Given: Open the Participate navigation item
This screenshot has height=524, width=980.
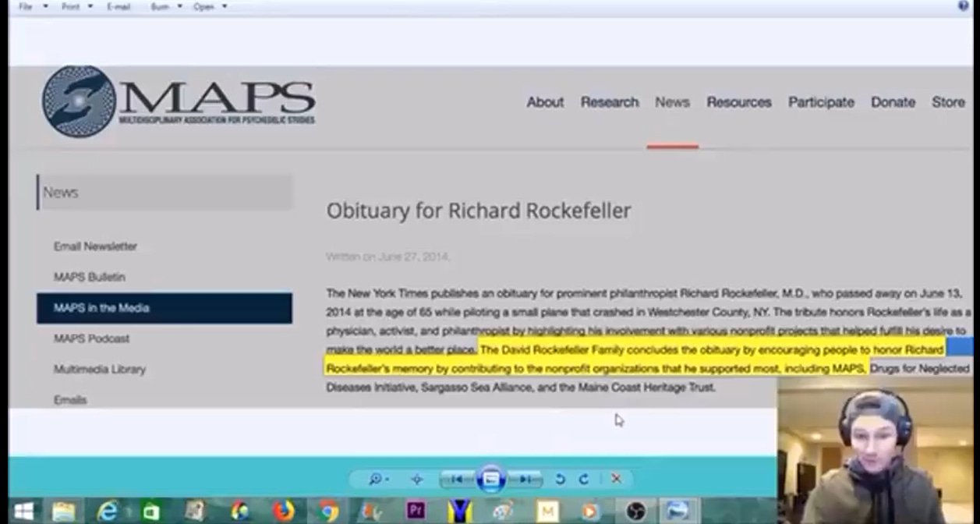Looking at the screenshot, I should click(x=821, y=102).
